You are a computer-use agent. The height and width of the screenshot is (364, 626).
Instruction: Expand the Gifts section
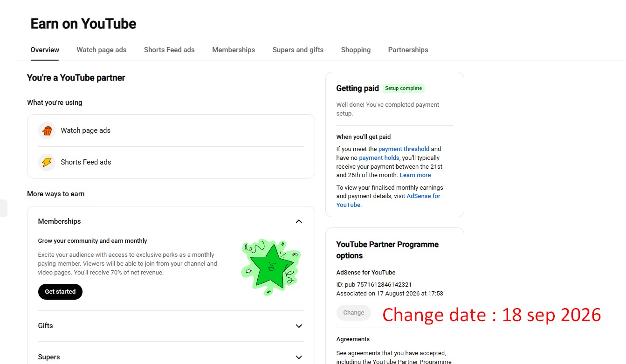(299, 326)
